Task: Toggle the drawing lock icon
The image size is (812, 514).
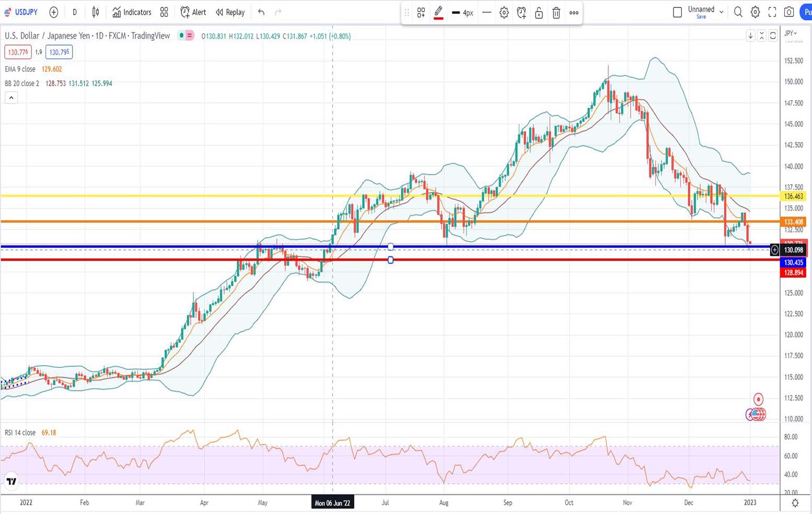Action: tap(539, 13)
